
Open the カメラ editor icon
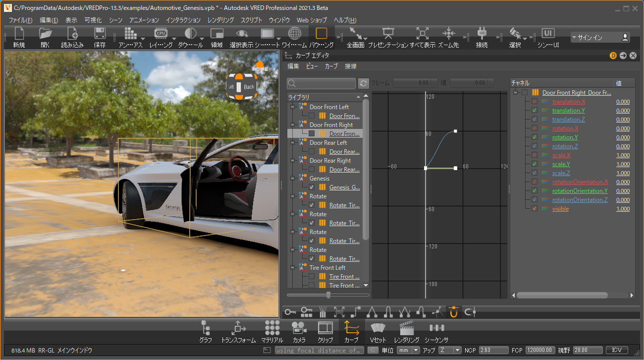click(x=299, y=328)
